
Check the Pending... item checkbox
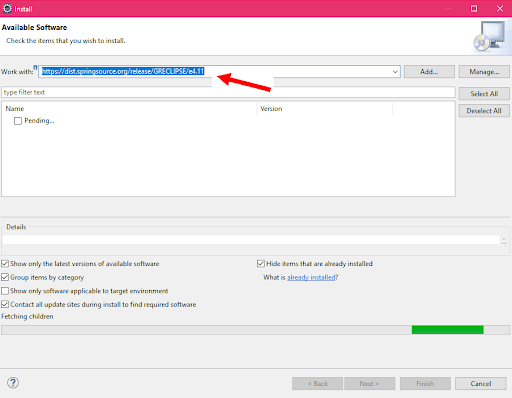pyautogui.click(x=18, y=121)
